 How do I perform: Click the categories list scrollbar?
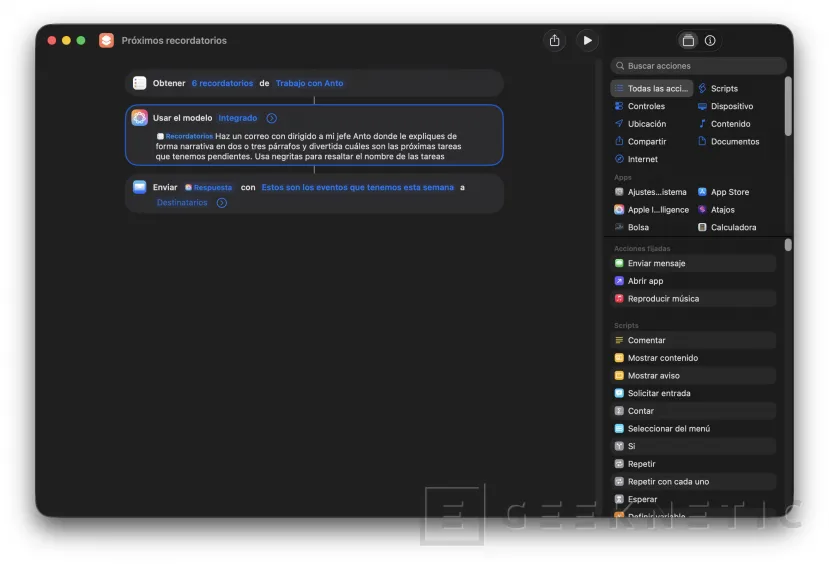(788, 105)
